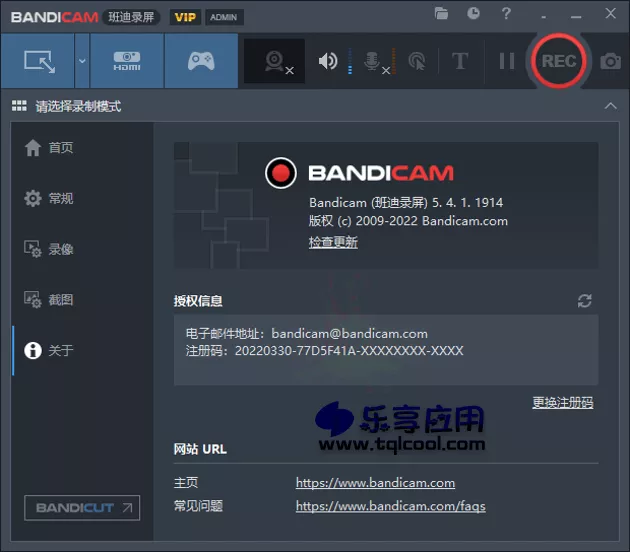This screenshot has height=552, width=630.
Task: Minimize the Bandicam window
Action: click(576, 16)
